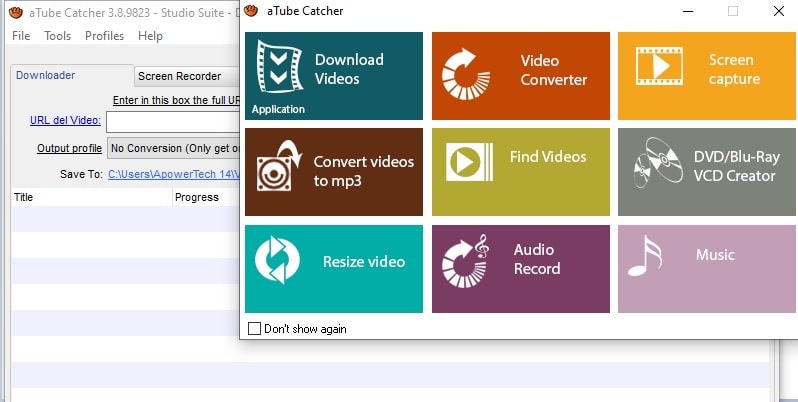This screenshot has width=798, height=402.
Task: Focus the URL del Video input field
Action: coord(173,122)
